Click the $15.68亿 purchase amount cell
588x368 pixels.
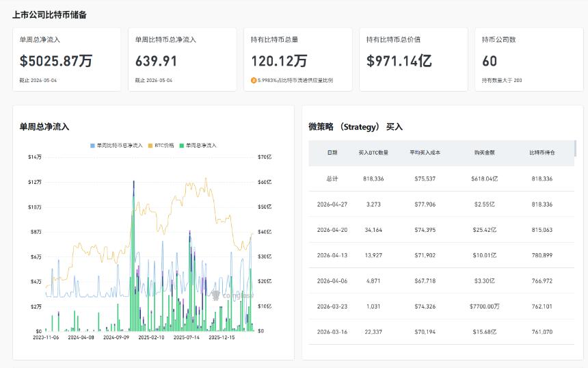[x=485, y=332]
